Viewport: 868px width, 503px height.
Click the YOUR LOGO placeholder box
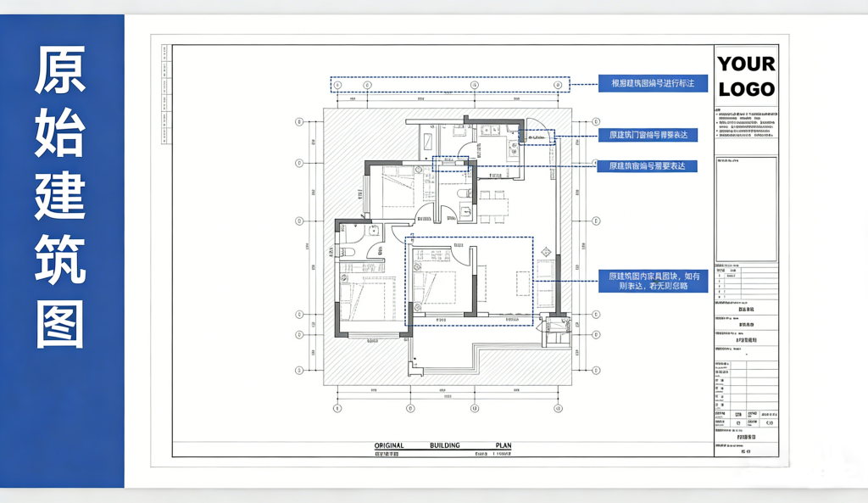(746, 75)
